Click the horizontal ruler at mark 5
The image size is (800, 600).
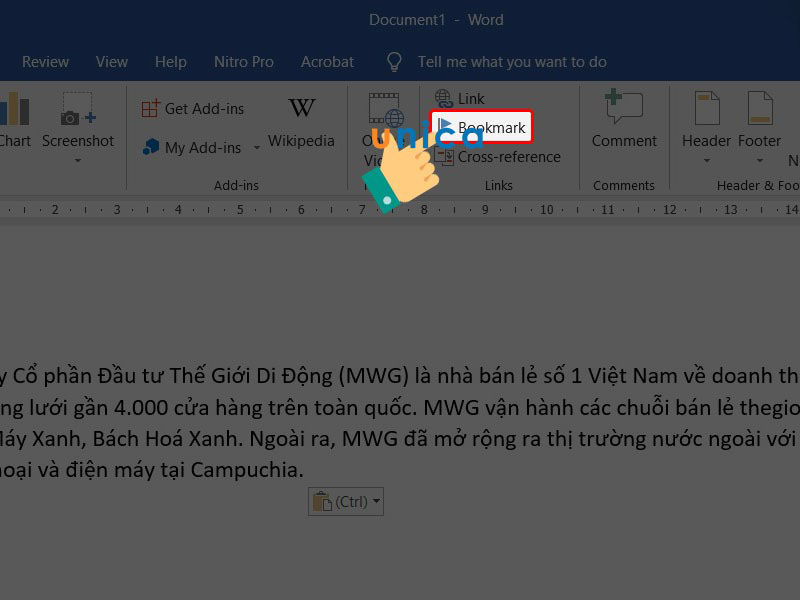(x=240, y=210)
